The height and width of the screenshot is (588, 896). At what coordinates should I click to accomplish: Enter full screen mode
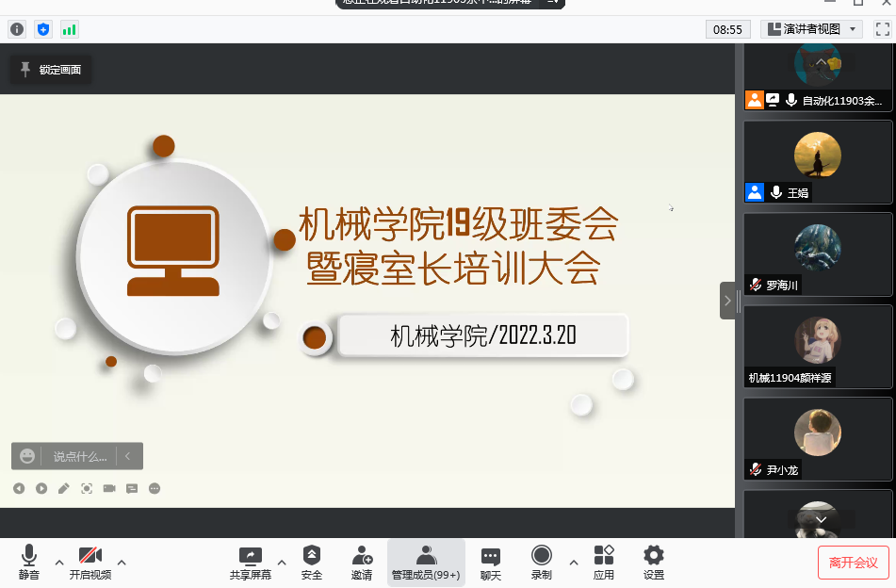click(882, 29)
